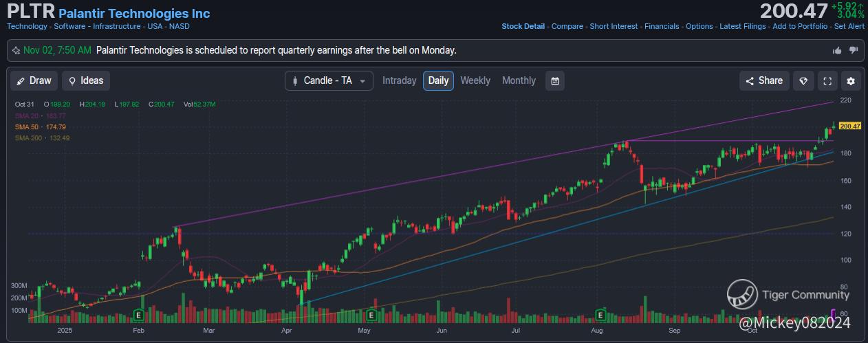Click the Jul time axis label
Viewport: 868px width, 343px height.
[x=515, y=331]
